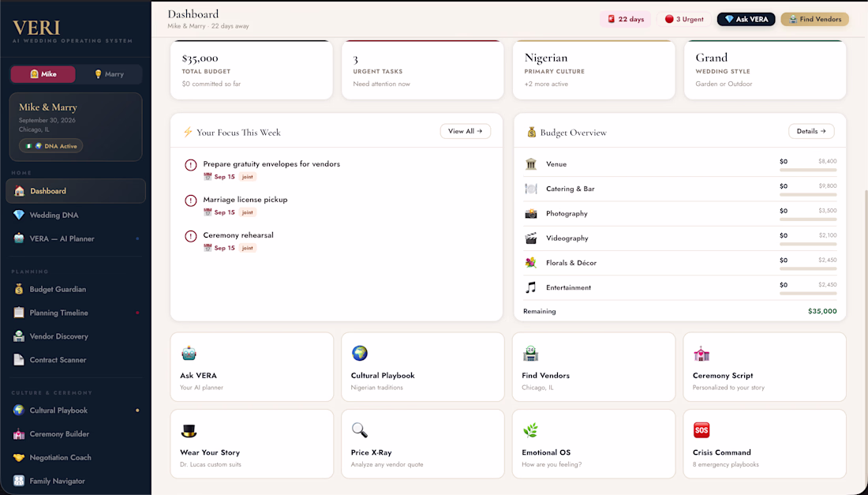Expand View All focus tasks
This screenshot has width=868, height=495.
(x=465, y=131)
